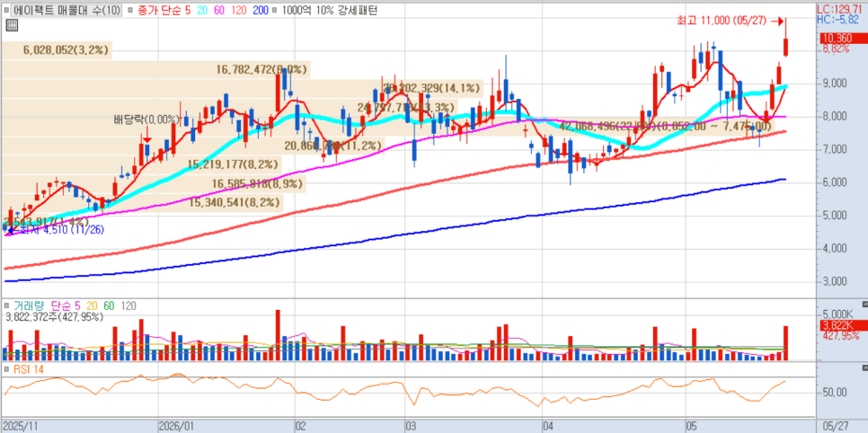The width and height of the screenshot is (868, 433).
Task: Click the 3,000 price axis label
Action: coord(834,281)
